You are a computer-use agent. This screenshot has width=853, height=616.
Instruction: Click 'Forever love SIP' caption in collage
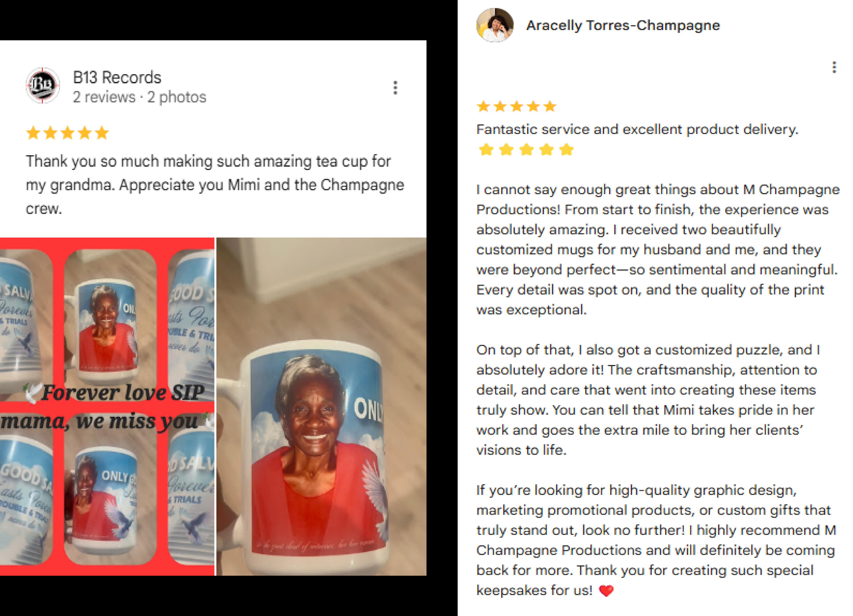point(123,393)
